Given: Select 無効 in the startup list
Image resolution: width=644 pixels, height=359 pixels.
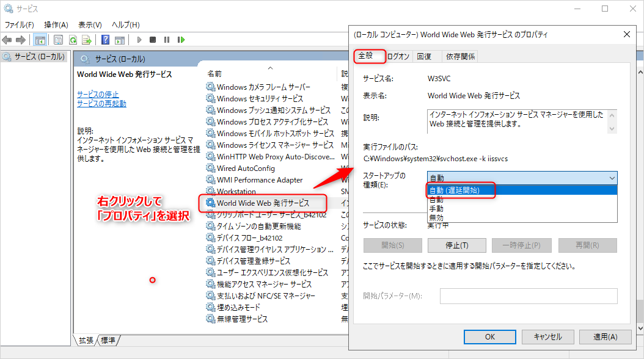Looking at the screenshot, I should coord(436,217).
